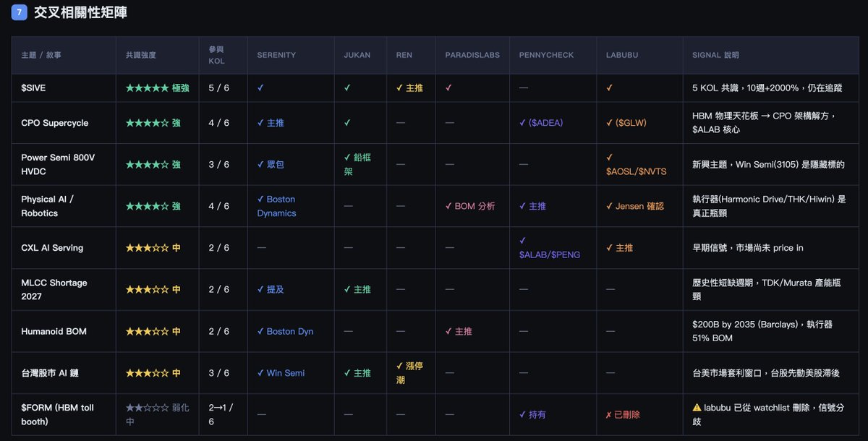Image resolution: width=868 pixels, height=441 pixels.
Task: Click the ✓ $ALAB/$PENG cell
Action: click(550, 248)
